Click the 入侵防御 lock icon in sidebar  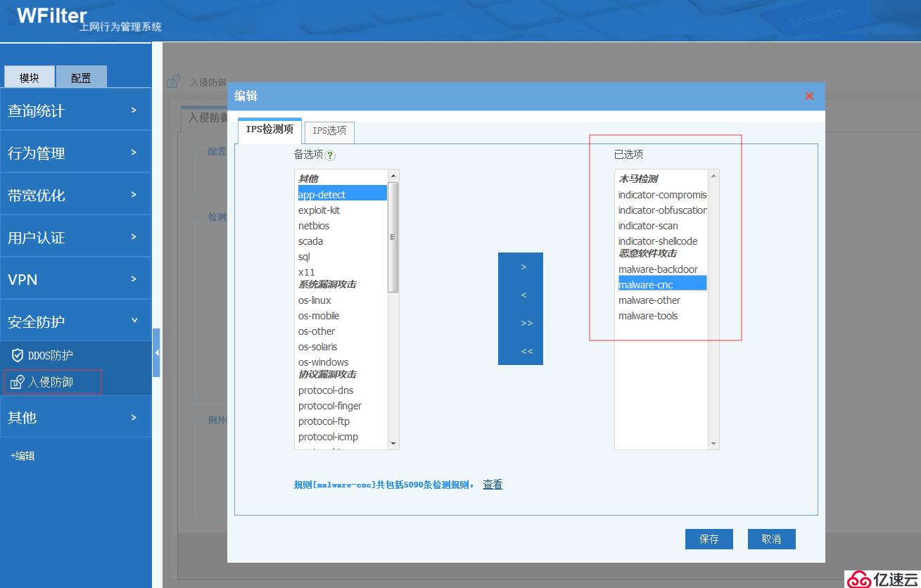[18, 382]
